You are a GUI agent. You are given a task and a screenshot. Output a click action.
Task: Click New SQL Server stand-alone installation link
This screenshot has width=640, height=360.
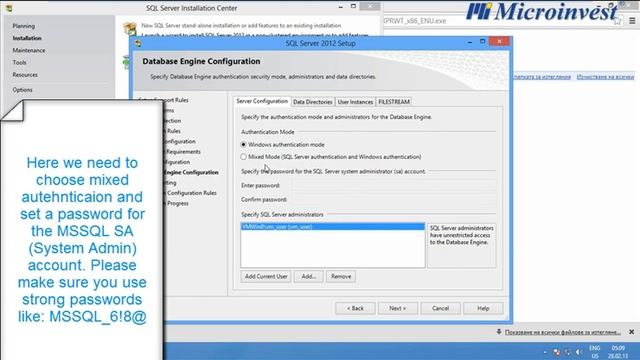coord(241,25)
